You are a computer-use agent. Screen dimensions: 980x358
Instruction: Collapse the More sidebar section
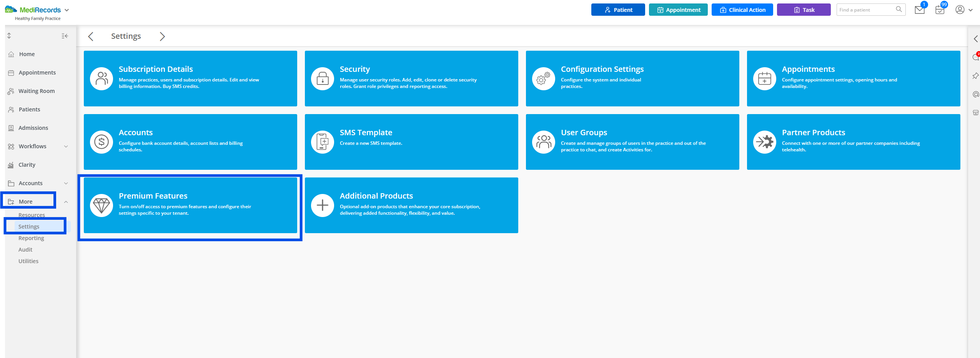[x=66, y=202]
